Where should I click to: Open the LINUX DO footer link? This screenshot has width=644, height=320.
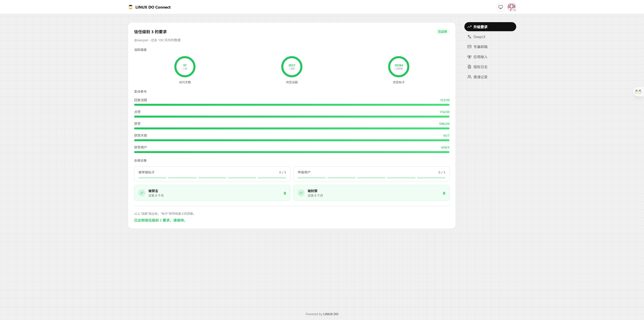[331, 314]
